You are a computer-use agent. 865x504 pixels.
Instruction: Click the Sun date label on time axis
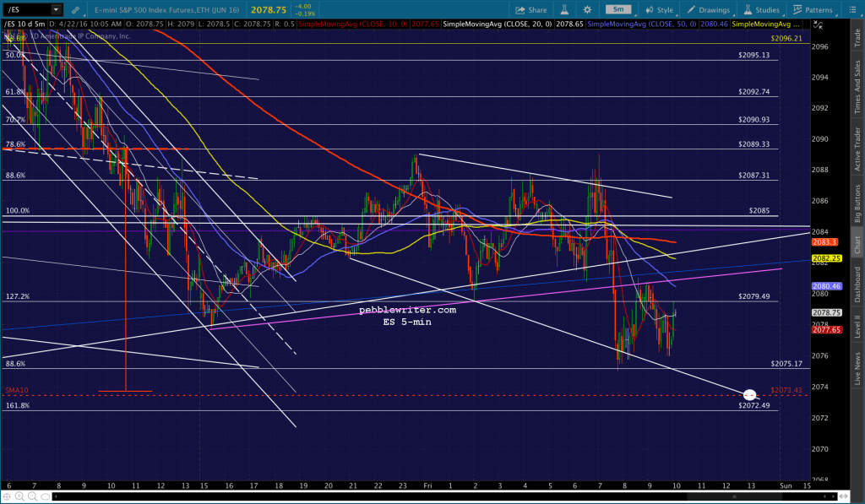(786, 485)
